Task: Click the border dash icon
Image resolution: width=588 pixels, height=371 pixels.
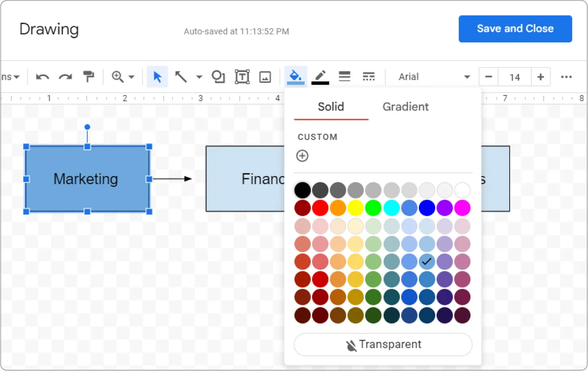Action: coord(369,76)
